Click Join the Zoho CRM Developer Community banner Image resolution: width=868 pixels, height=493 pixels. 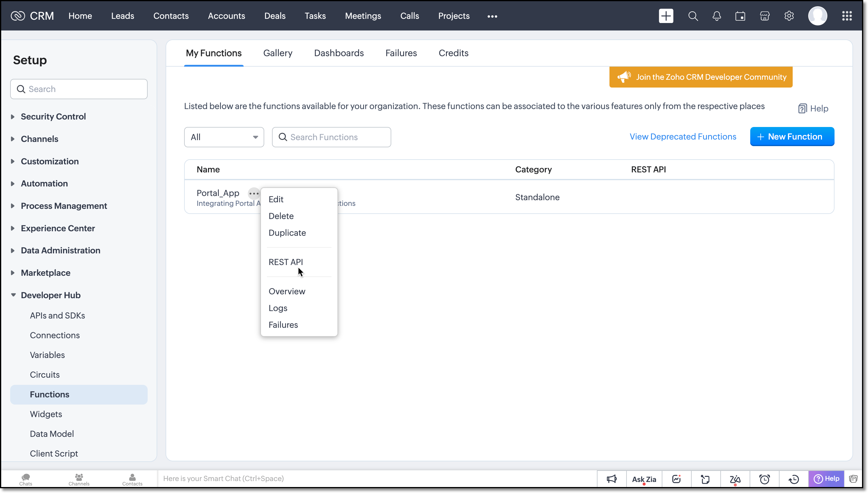pos(701,77)
